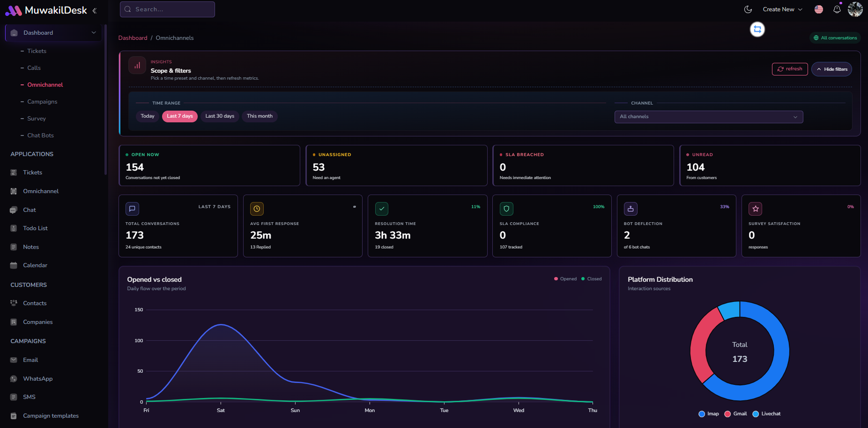
Task: Click the Open Now card showing 154
Action: click(209, 165)
